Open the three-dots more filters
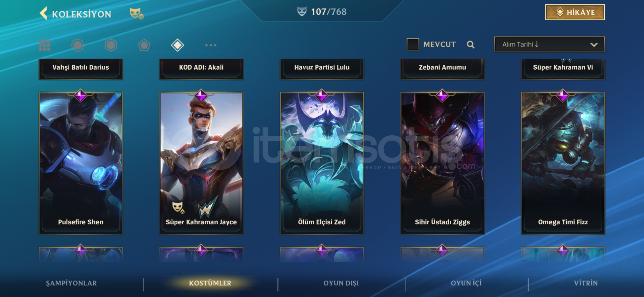 click(x=211, y=45)
